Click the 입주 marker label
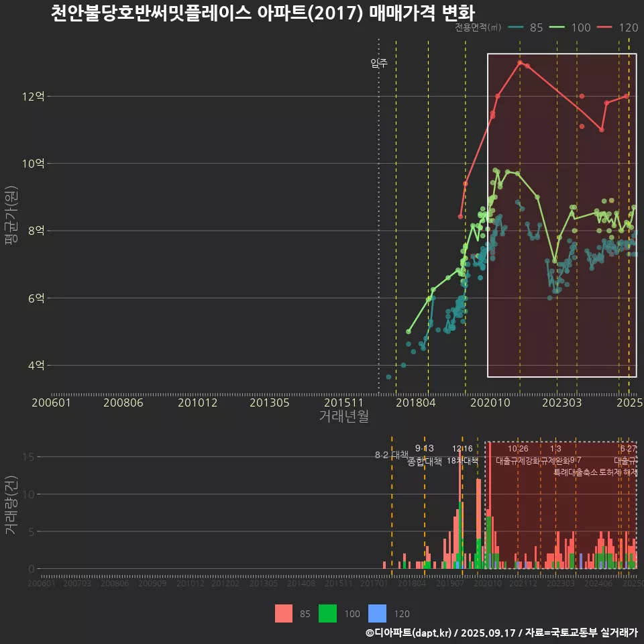Viewport: 644px width, 644px height. pyautogui.click(x=378, y=63)
